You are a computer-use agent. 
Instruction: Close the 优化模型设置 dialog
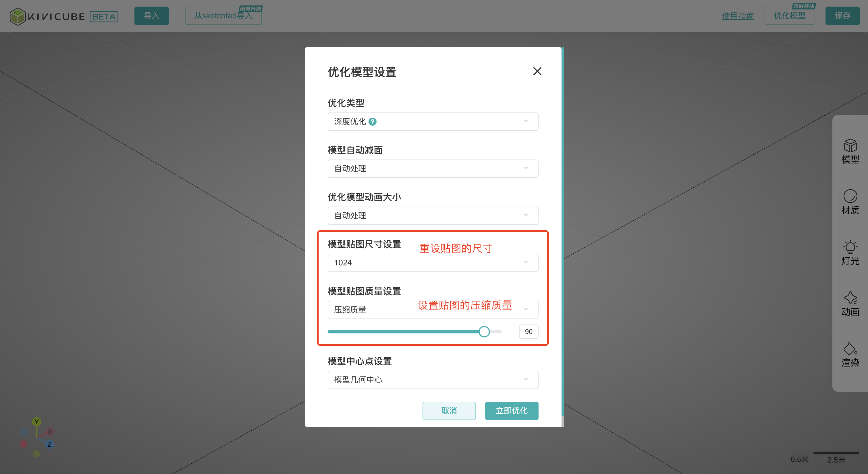(537, 71)
